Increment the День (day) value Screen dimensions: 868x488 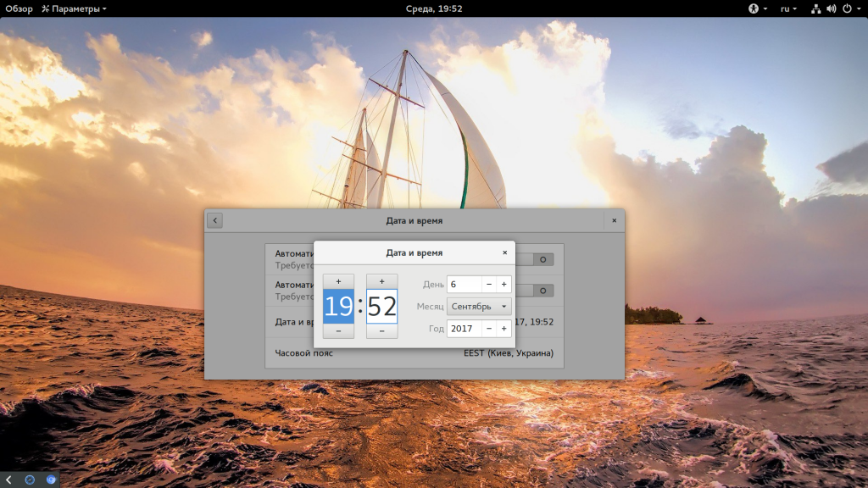point(504,285)
